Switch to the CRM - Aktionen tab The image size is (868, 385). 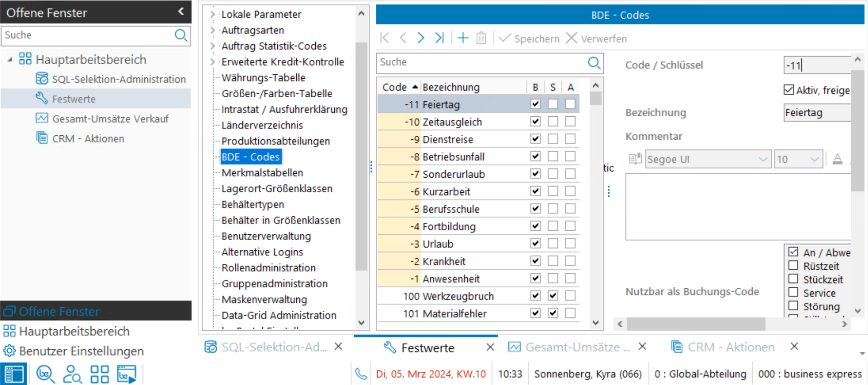coord(730,347)
